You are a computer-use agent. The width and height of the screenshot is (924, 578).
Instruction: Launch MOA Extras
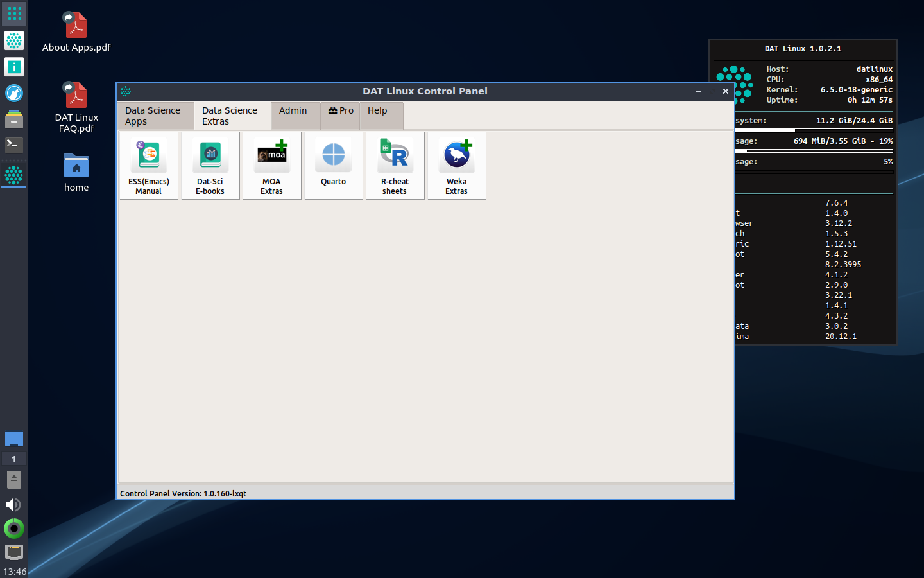[x=271, y=166]
